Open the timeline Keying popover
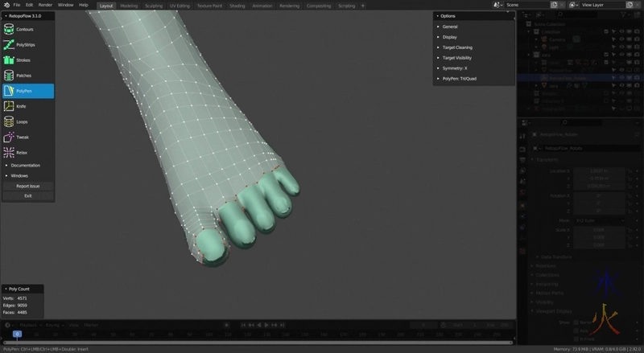 [x=54, y=325]
